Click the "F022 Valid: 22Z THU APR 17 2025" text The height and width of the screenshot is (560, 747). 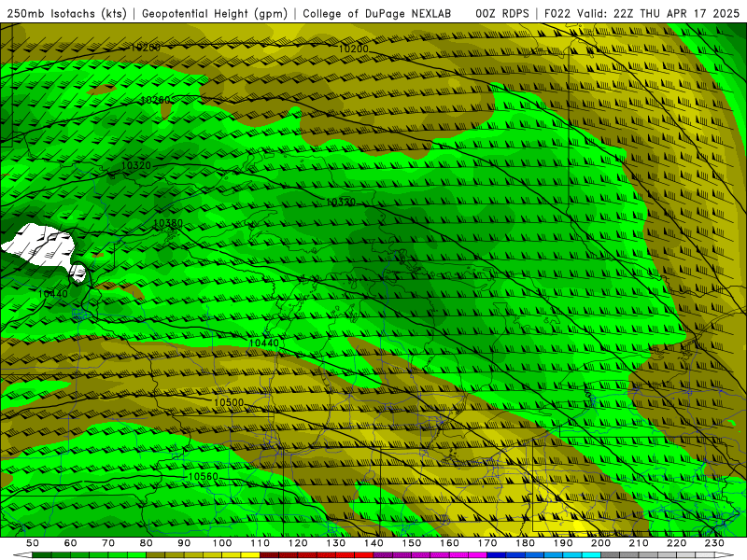point(641,13)
